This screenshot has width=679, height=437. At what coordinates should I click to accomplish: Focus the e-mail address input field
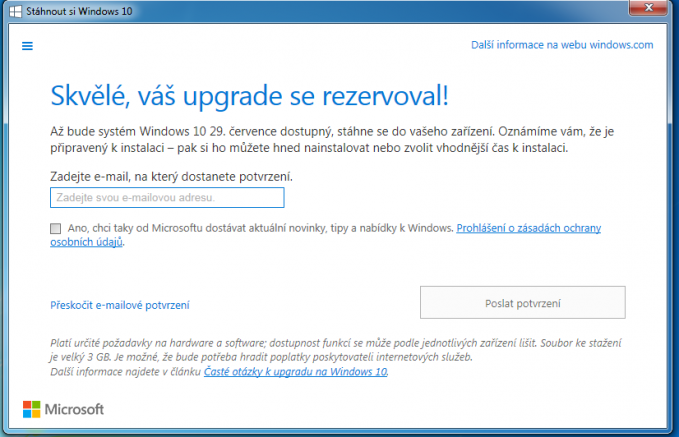pyautogui.click(x=167, y=197)
